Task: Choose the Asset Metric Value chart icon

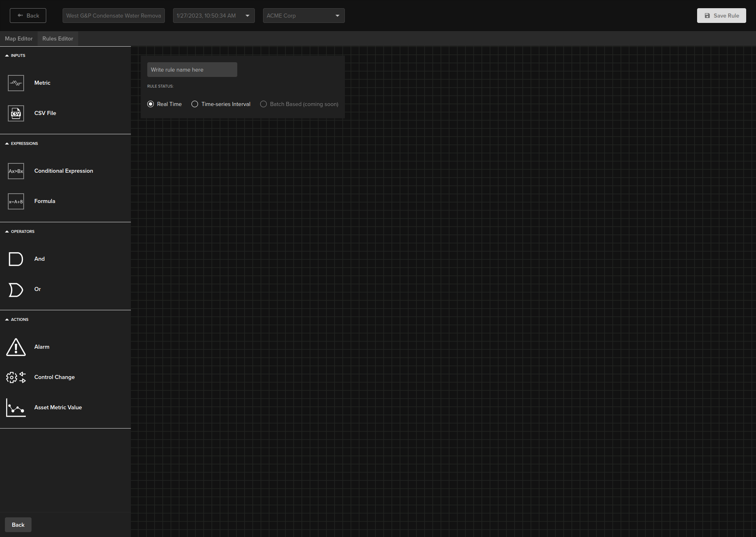Action: pyautogui.click(x=16, y=408)
